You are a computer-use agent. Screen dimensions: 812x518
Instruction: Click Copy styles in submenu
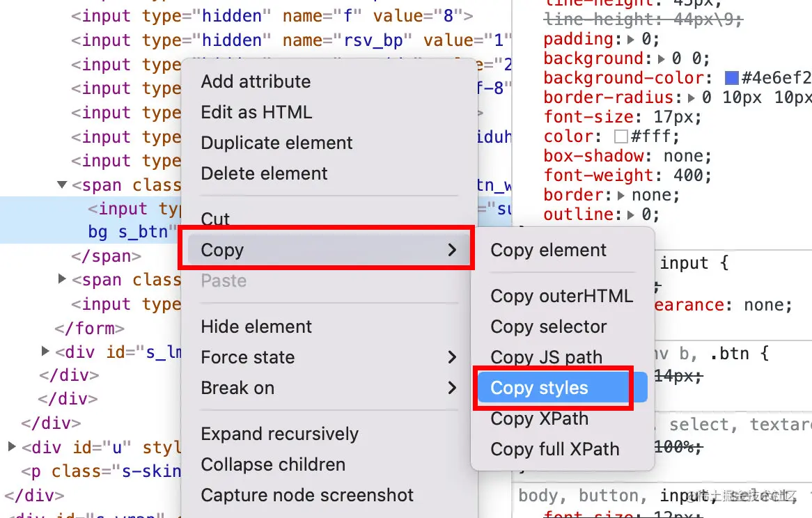[563, 388]
